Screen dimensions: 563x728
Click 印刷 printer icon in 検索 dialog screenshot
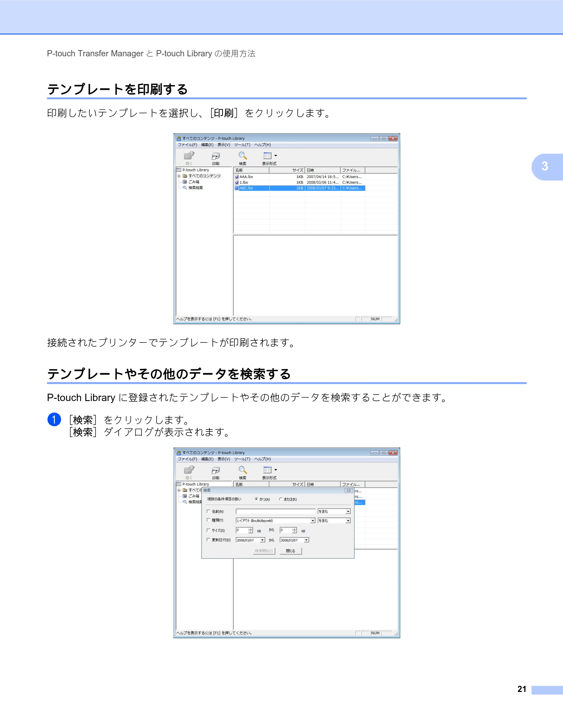click(216, 470)
